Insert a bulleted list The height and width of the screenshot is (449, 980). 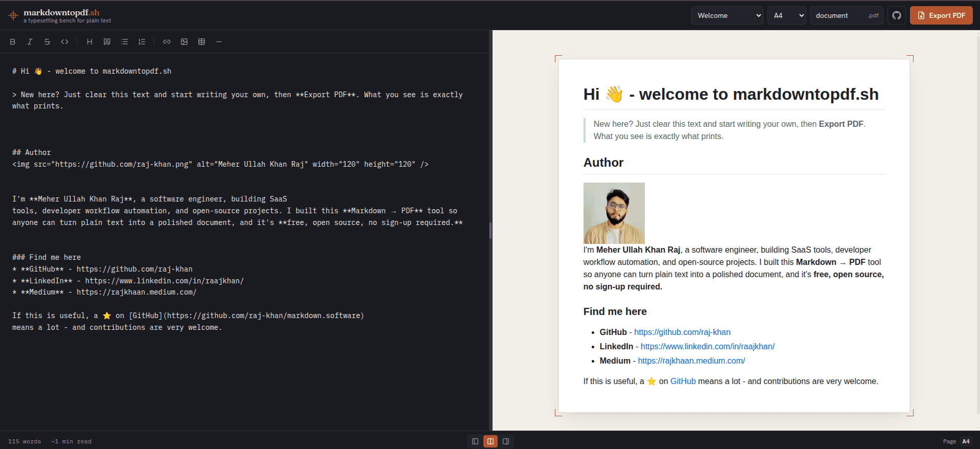point(124,42)
